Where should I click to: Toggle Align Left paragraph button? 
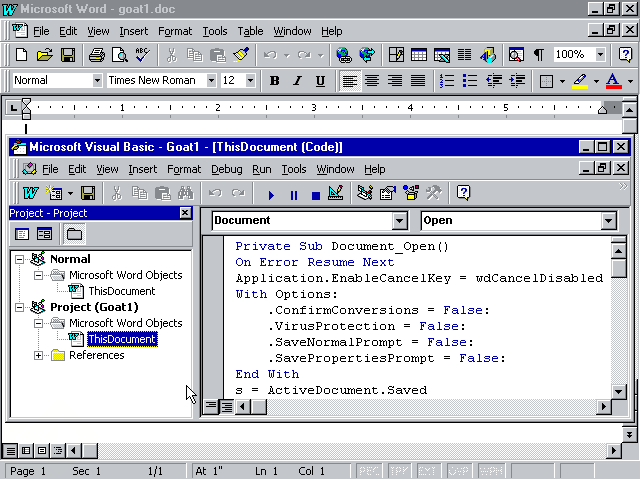coord(350,81)
